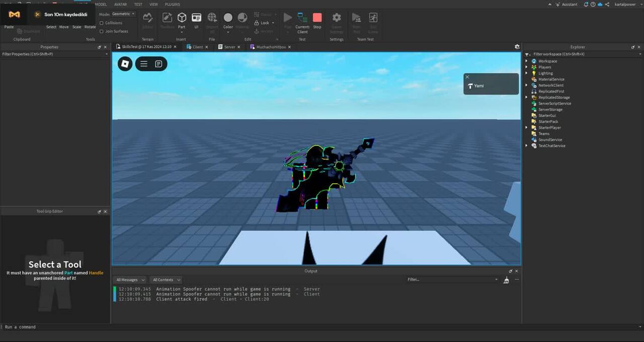Open the Color picker tool
Screen dimensions: 644x342
coord(228,20)
